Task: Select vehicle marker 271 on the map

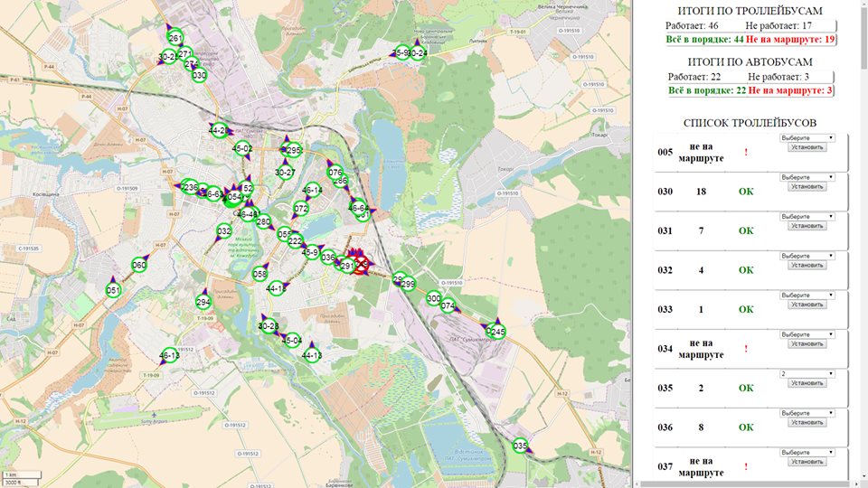Action: pyautogui.click(x=185, y=53)
